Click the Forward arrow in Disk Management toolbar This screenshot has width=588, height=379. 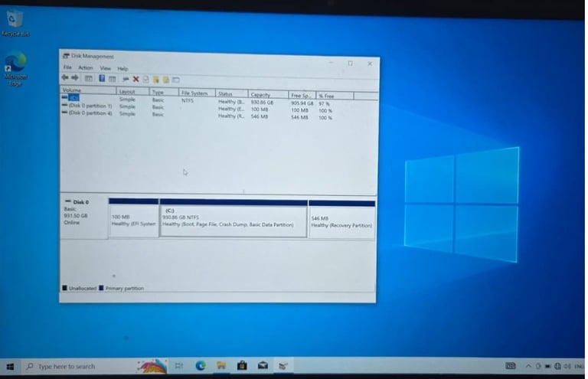coord(75,77)
